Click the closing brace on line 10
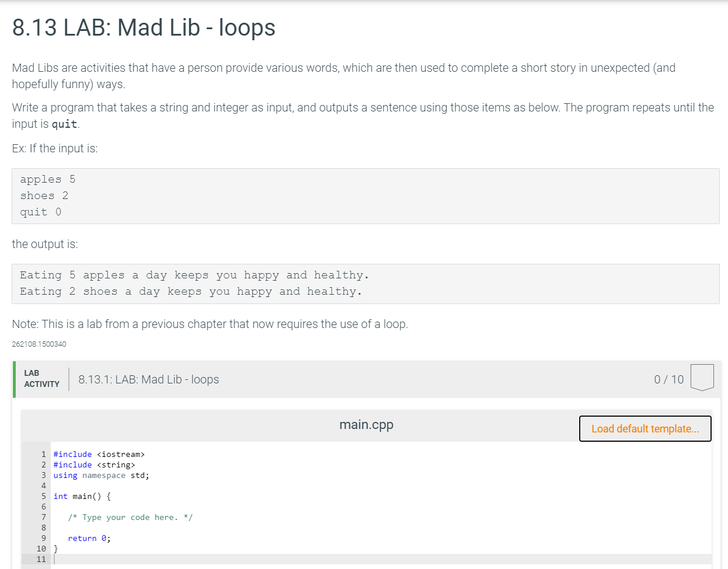 (55, 549)
